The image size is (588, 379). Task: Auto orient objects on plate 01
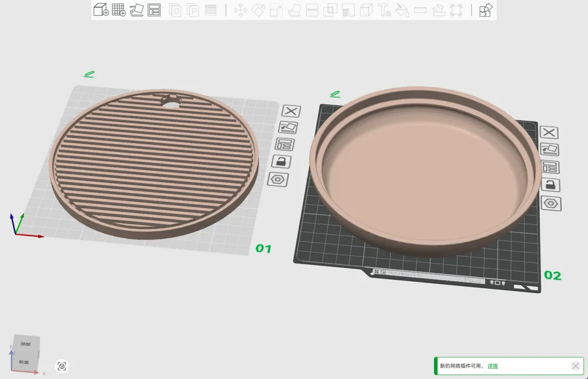288,128
